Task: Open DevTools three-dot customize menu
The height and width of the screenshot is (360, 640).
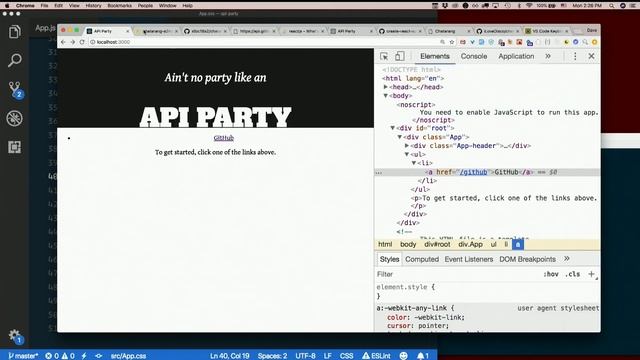Action: click(575, 56)
